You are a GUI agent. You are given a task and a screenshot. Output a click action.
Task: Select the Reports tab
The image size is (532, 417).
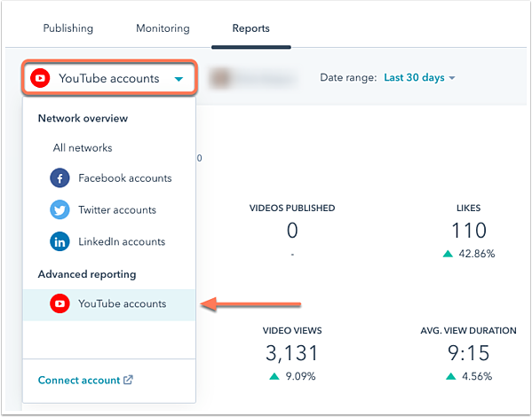point(250,28)
